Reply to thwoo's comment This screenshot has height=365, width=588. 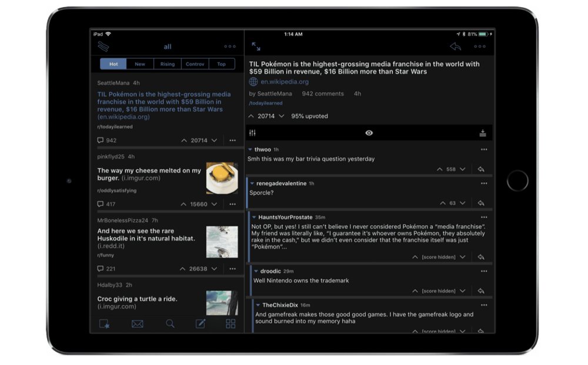click(x=481, y=169)
